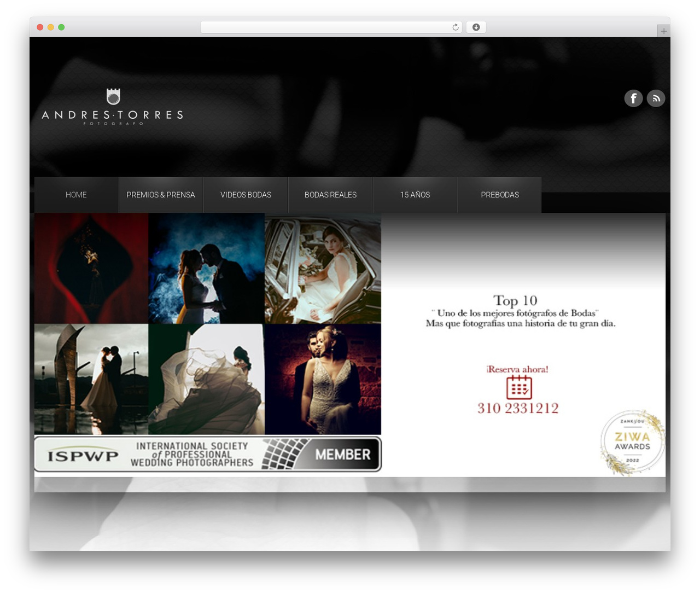
Task: Click the Top 10 heading text
Action: 516,301
